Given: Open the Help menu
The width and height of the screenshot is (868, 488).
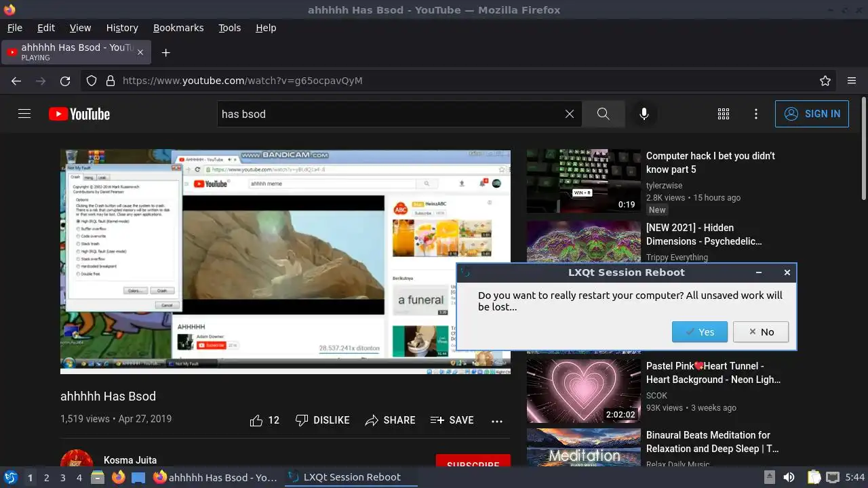Looking at the screenshot, I should 266,28.
